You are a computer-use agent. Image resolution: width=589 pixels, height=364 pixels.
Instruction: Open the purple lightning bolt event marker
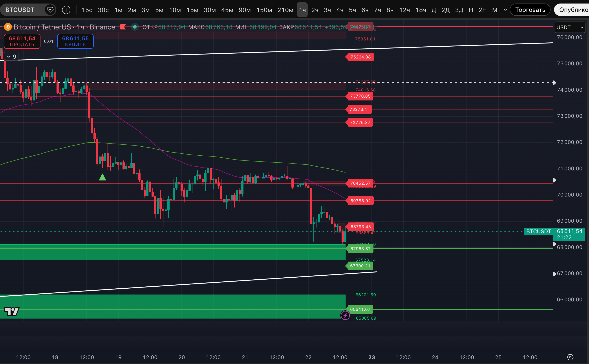click(345, 315)
